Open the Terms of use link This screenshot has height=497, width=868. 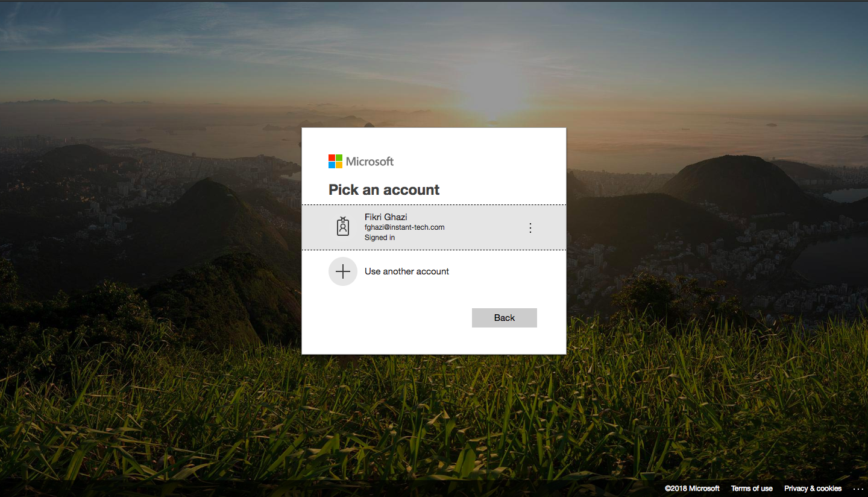(x=752, y=489)
